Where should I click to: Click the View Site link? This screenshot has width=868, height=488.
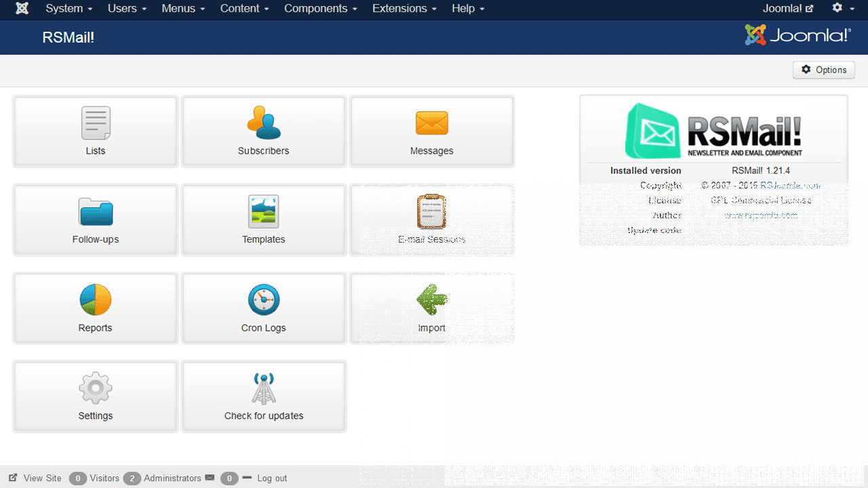[x=35, y=478]
